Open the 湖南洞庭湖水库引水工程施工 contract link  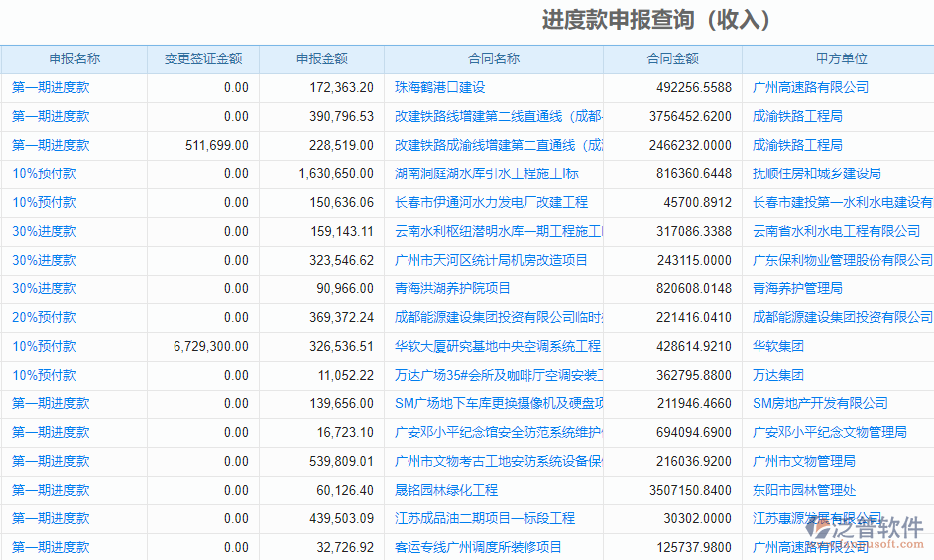(486, 174)
